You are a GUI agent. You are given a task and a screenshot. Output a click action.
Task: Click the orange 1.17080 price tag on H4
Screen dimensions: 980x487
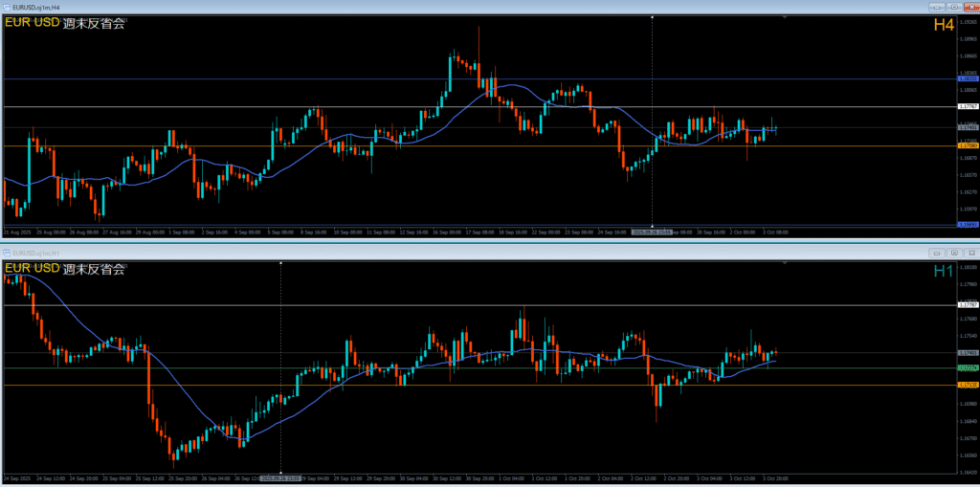coord(967,145)
